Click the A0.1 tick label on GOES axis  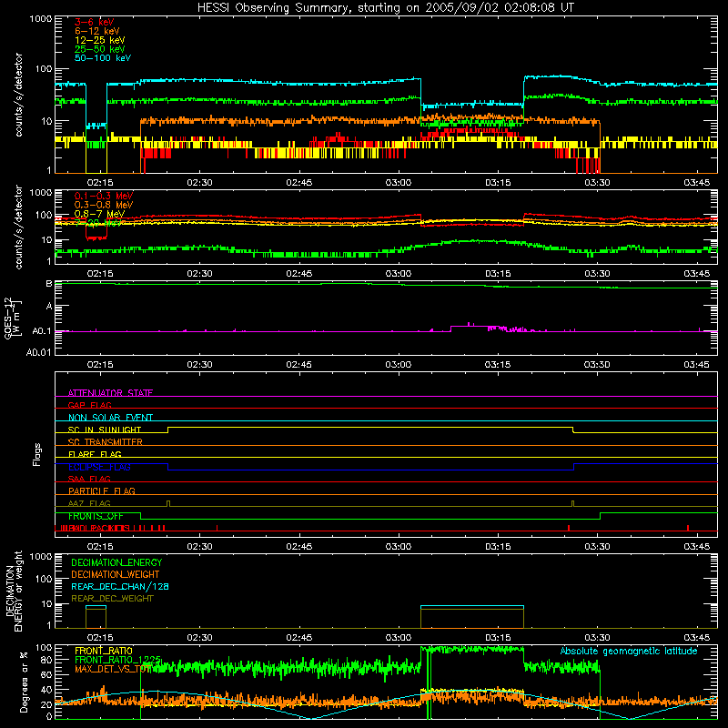coord(42,331)
